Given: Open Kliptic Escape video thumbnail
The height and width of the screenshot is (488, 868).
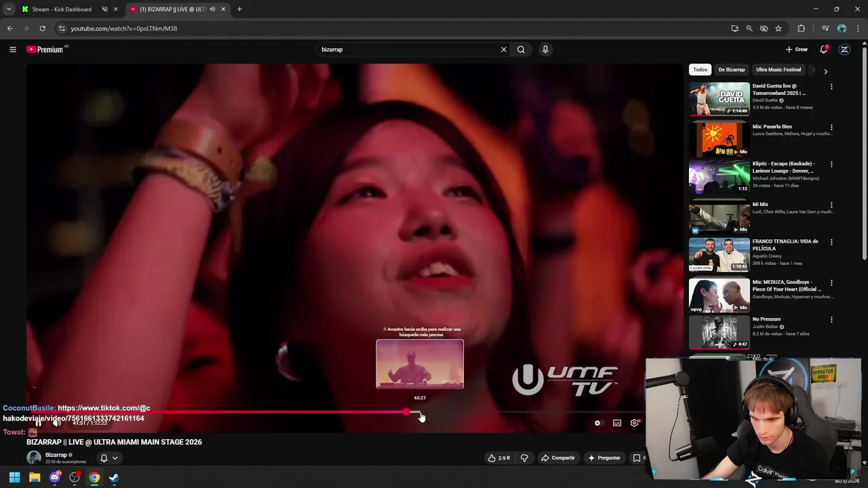Looking at the screenshot, I should pyautogui.click(x=719, y=176).
